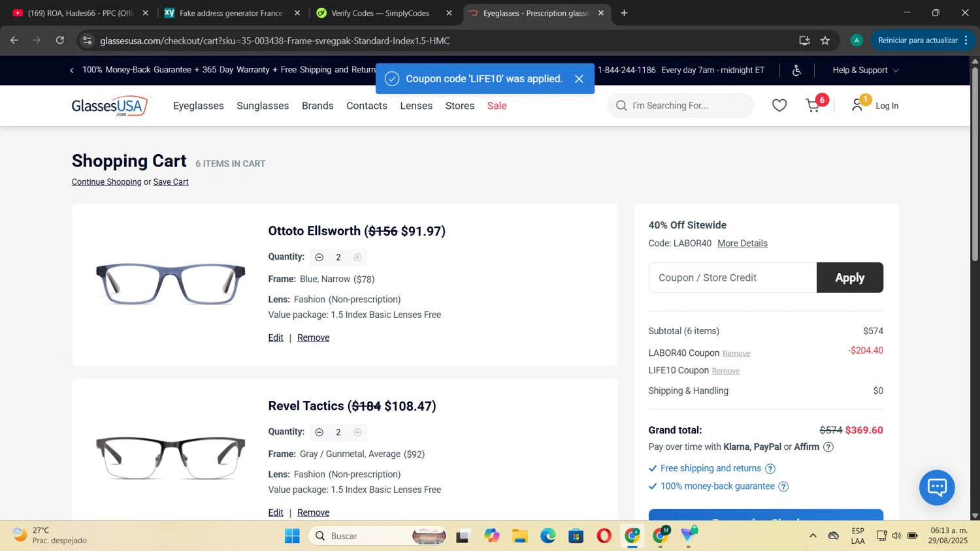Open the live chat bubble icon
Image resolution: width=980 pixels, height=551 pixels.
point(937,487)
